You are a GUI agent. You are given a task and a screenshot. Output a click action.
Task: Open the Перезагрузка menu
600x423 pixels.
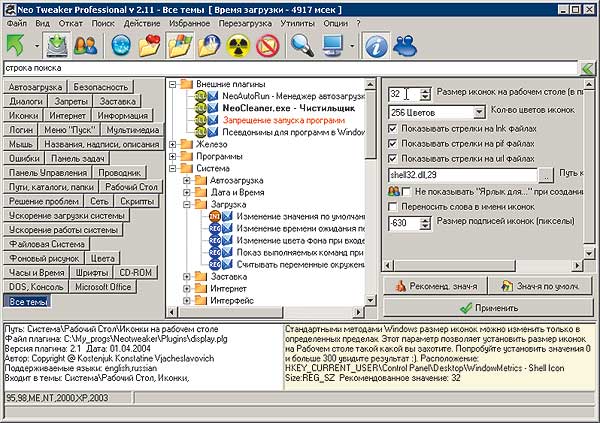(245, 23)
